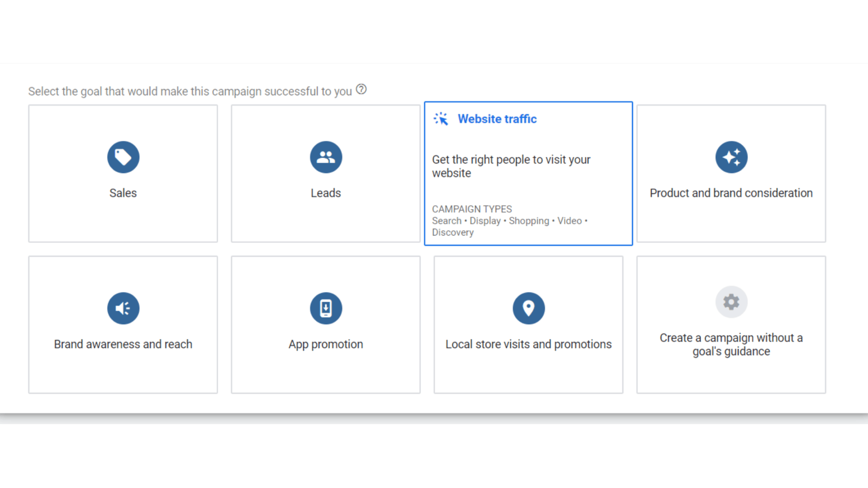Click the Leads people icon

tap(325, 157)
